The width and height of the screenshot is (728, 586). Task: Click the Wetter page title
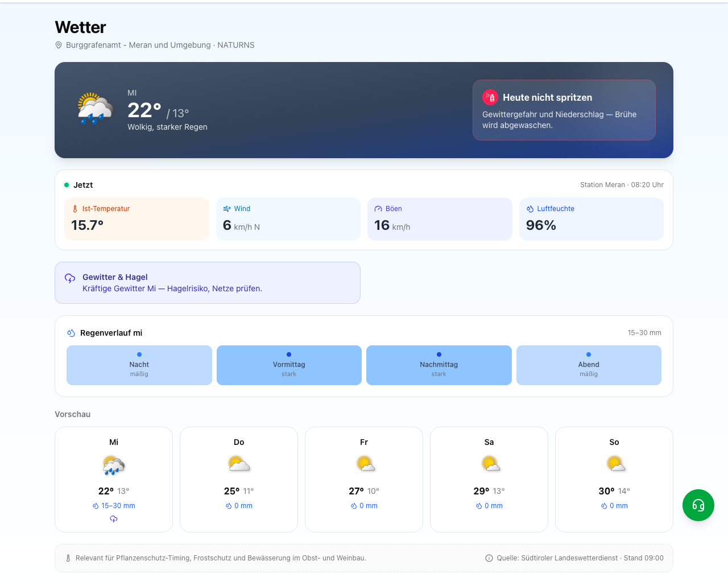click(80, 27)
